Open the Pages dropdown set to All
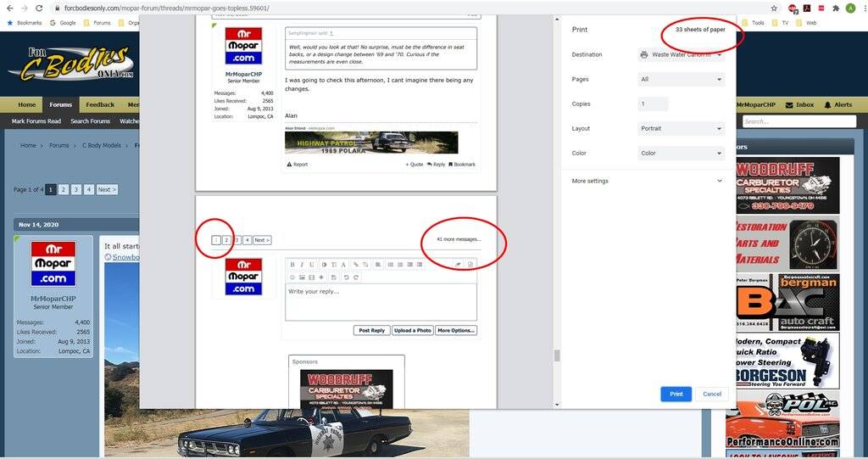 pos(682,79)
